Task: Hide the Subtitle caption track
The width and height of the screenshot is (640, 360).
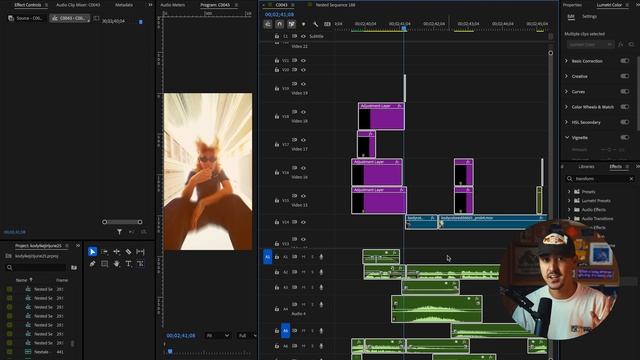Action: click(x=303, y=36)
